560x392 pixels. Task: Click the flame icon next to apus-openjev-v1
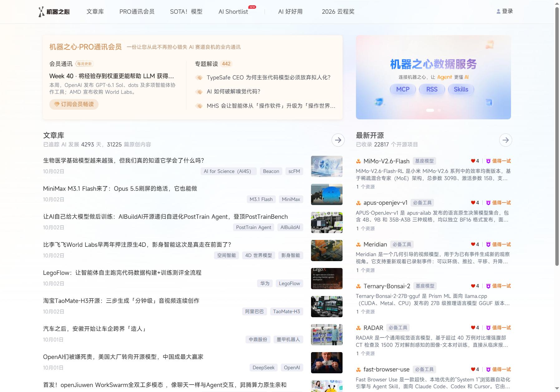(x=358, y=203)
